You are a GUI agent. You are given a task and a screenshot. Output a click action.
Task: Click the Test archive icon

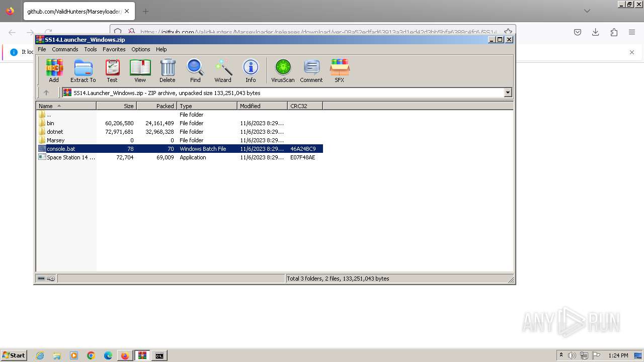(x=112, y=70)
